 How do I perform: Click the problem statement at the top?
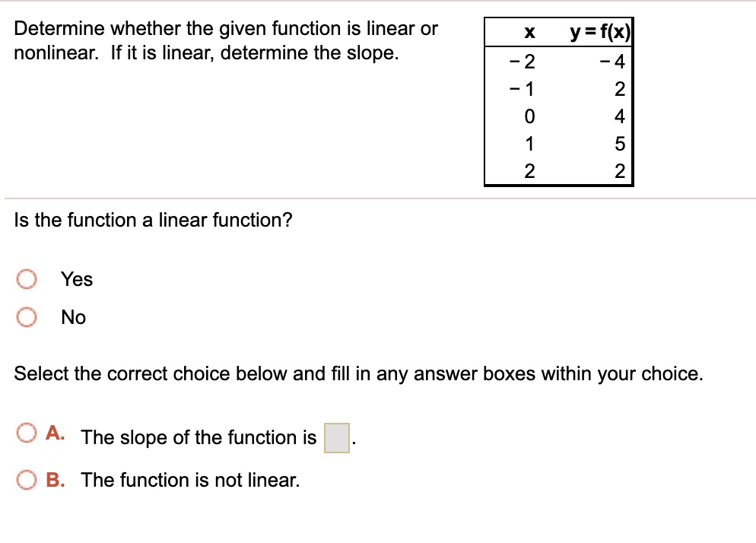[225, 40]
